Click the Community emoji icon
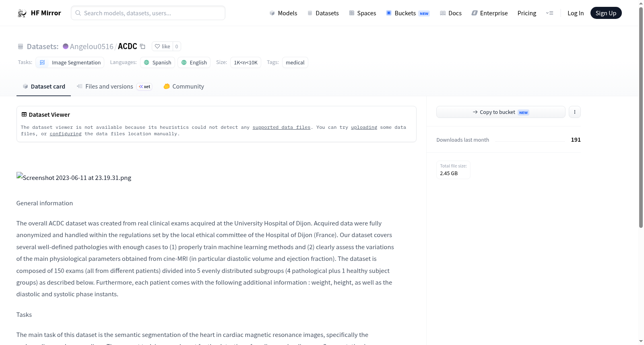This screenshot has width=644, height=345. click(x=167, y=86)
